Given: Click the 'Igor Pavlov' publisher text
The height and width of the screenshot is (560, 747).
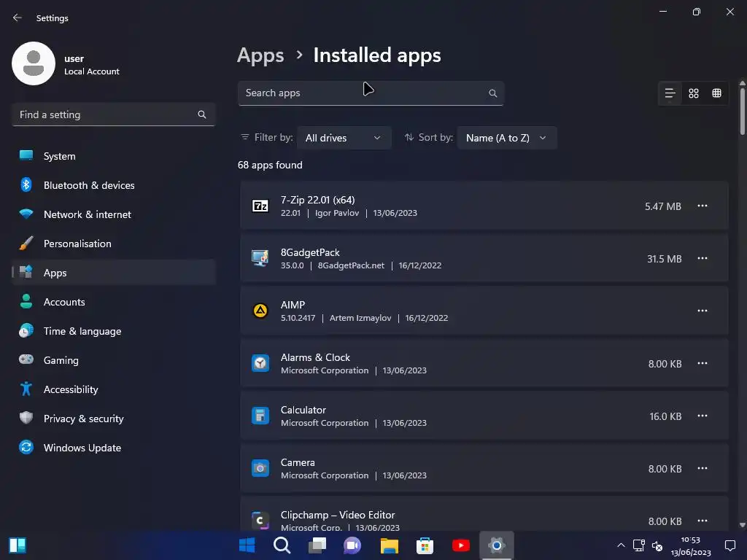Looking at the screenshot, I should [337, 213].
